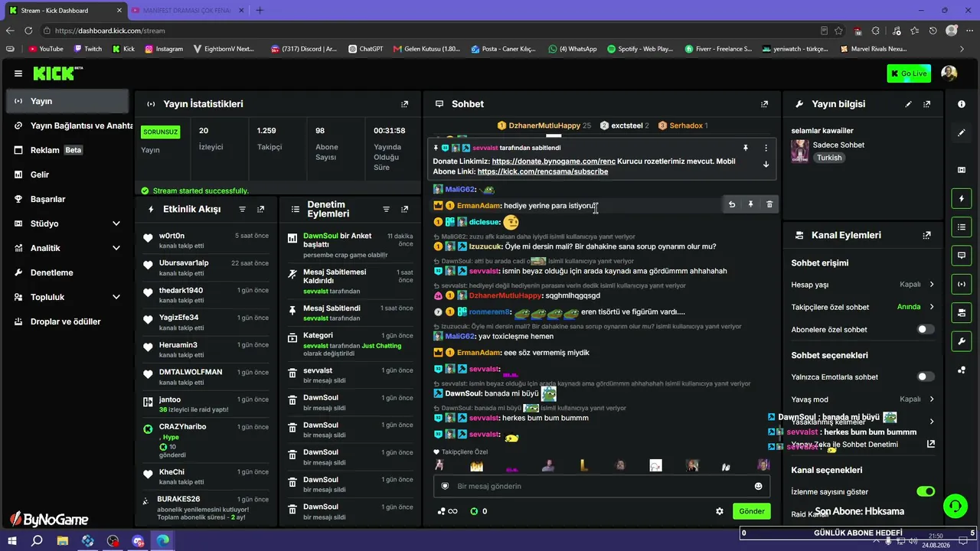Click the green headset support button
Viewport: 980px width, 551px height.
955,506
